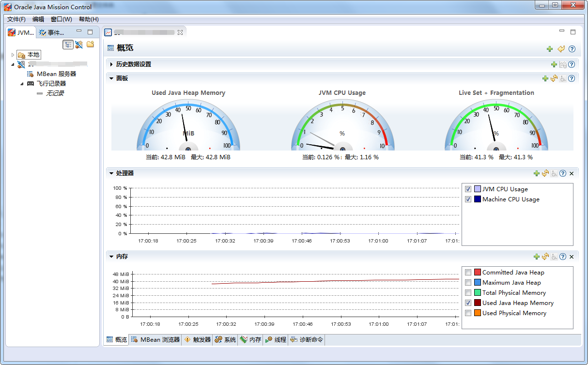Minimize the editor area
This screenshot has width=588, height=365.
point(562,31)
